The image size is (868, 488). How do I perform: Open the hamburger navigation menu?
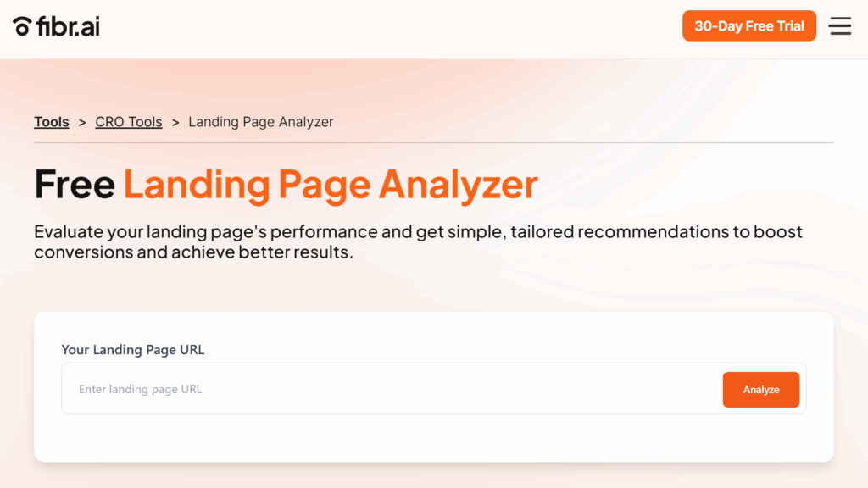click(x=839, y=26)
